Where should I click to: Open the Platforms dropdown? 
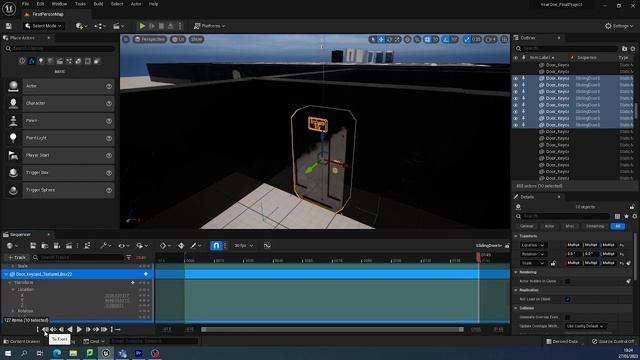[x=209, y=26]
